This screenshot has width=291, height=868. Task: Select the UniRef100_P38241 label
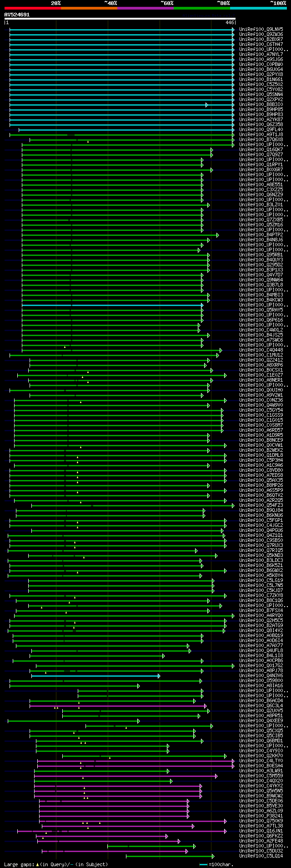coord(261,816)
